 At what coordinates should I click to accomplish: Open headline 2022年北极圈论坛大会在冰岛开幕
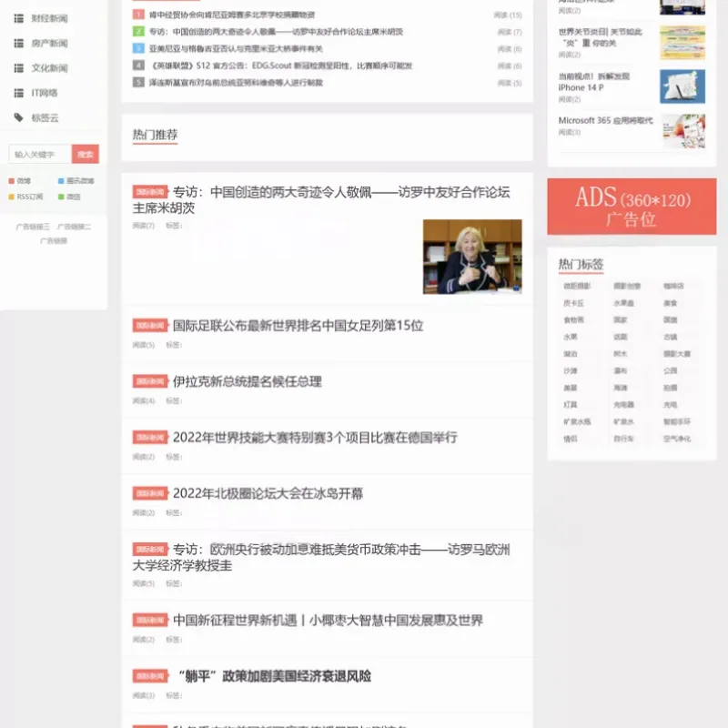click(x=268, y=493)
